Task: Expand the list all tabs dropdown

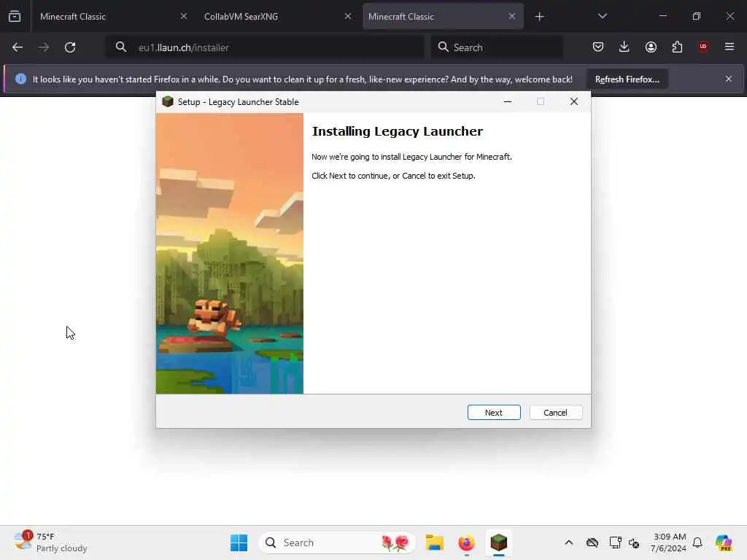Action: pyautogui.click(x=602, y=16)
